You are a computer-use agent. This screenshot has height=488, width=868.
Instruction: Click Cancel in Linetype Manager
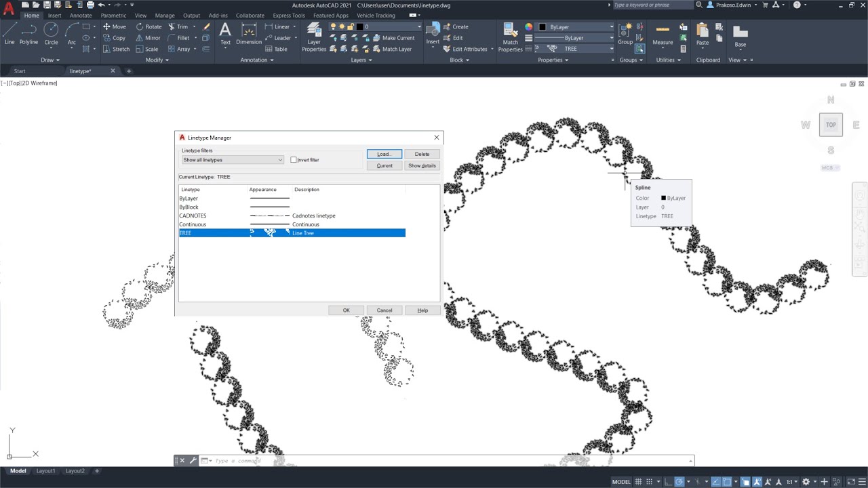coord(384,310)
